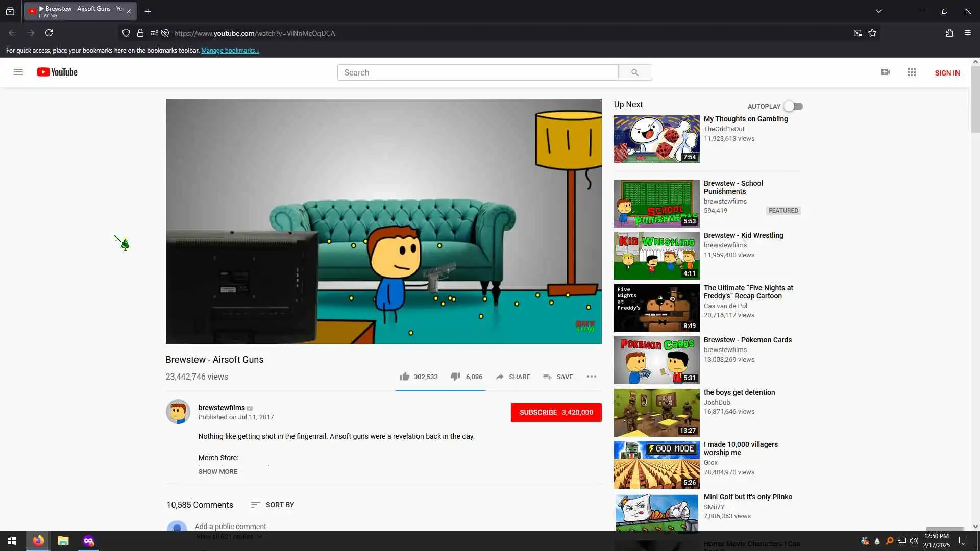The height and width of the screenshot is (551, 980).
Task: Open My Thoughts on Gambling thumbnail
Action: click(x=656, y=139)
